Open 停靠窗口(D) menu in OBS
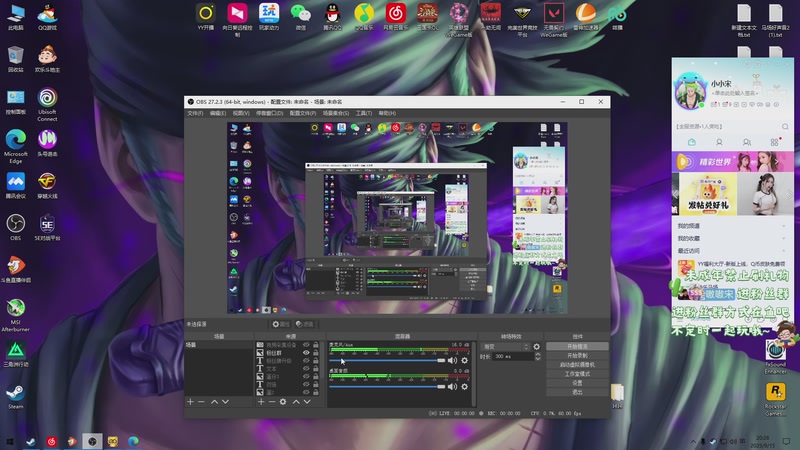The height and width of the screenshot is (450, 800). (269, 113)
